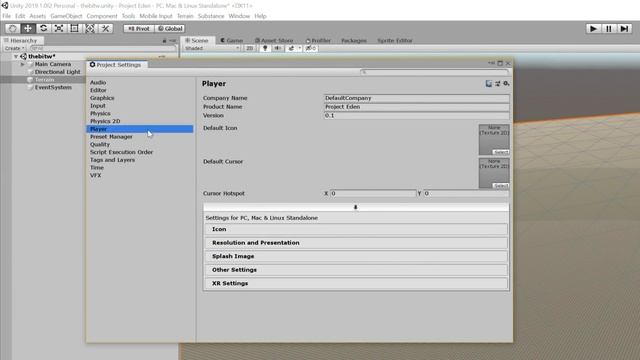This screenshot has width=640, height=360.
Task: Toggle hidden objects count icon in Scene
Action: [x=311, y=48]
